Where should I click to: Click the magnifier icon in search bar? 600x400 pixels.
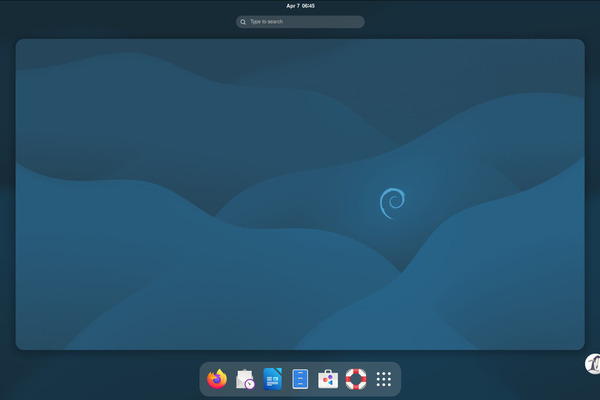pos(243,21)
